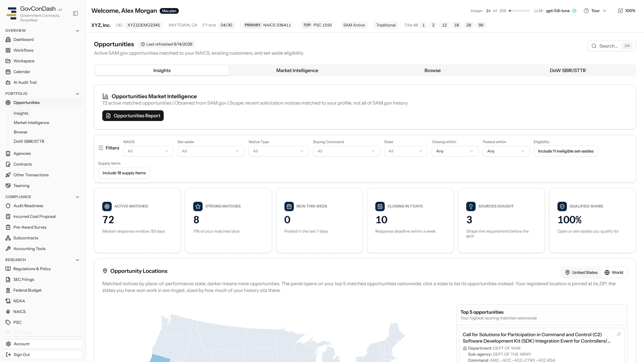Open external link icon on top opportunity card

click(x=619, y=334)
